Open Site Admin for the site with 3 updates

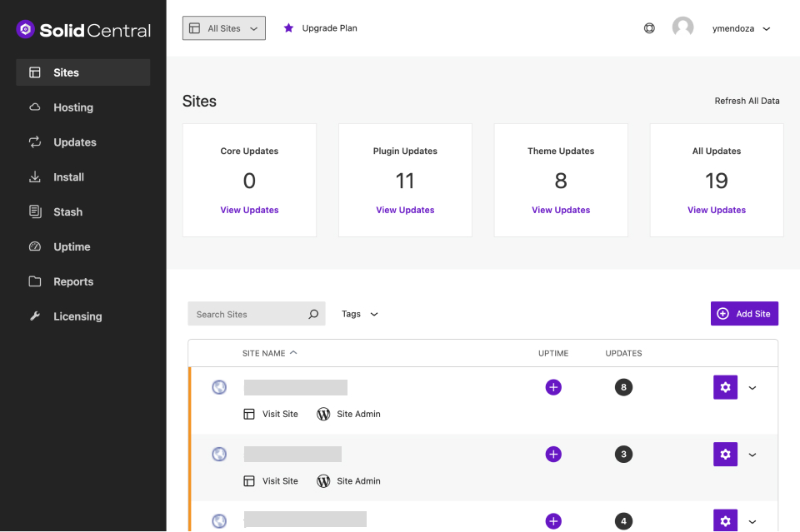click(x=349, y=481)
